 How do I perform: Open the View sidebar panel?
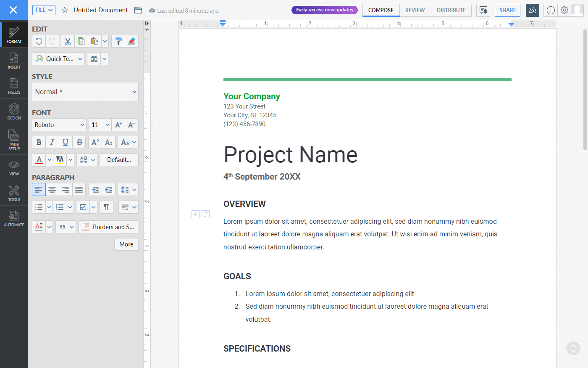coord(14,167)
